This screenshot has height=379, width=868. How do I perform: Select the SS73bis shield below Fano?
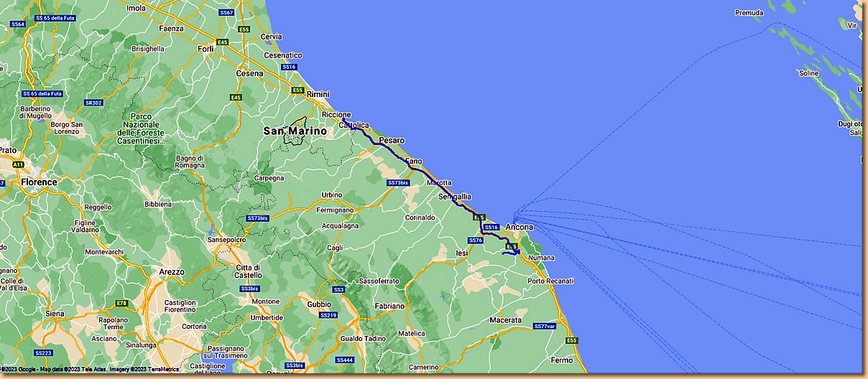pyautogui.click(x=398, y=182)
